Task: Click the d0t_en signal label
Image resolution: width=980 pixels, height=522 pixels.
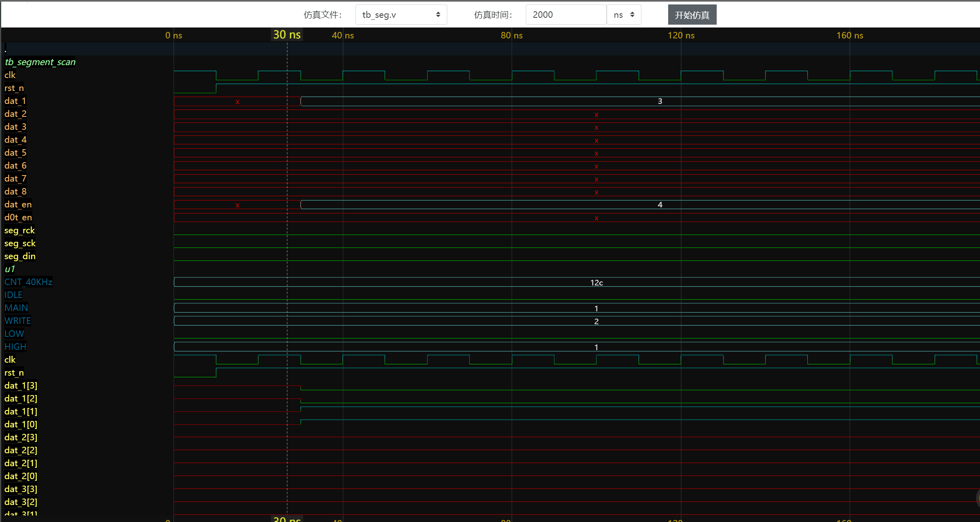Action: tap(18, 217)
